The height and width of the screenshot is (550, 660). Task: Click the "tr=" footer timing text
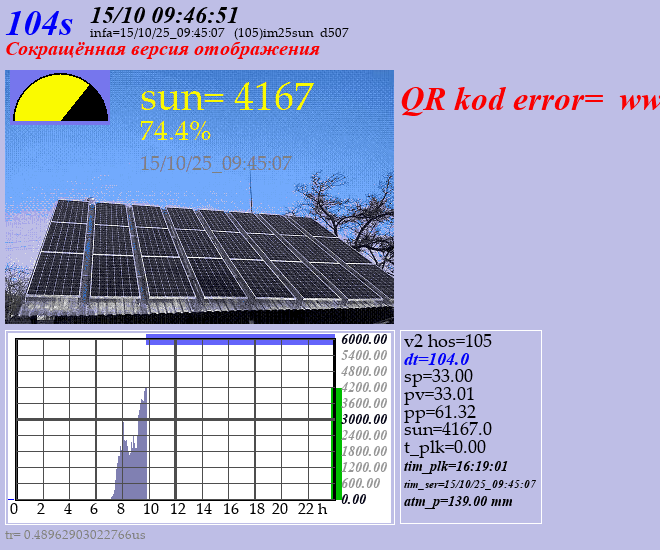(x=75, y=535)
